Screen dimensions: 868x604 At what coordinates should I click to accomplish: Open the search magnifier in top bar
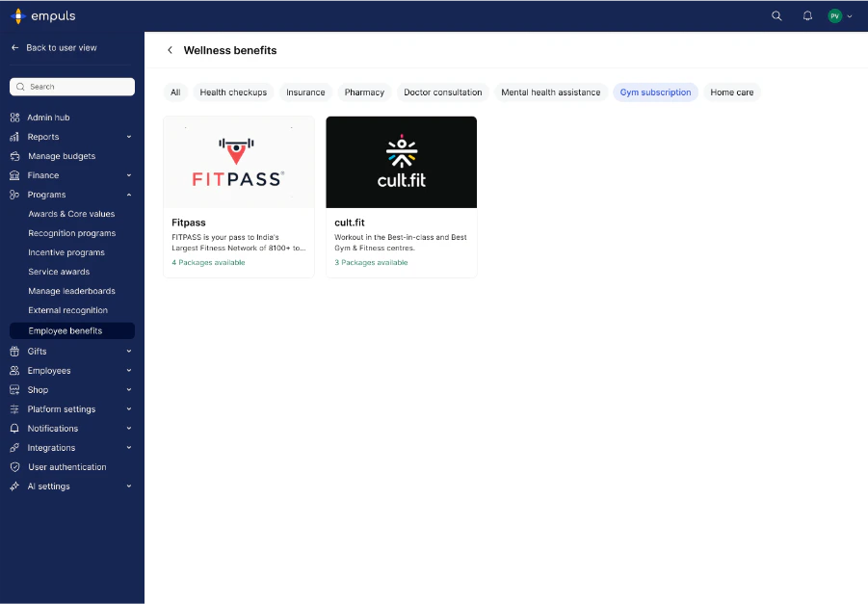[x=776, y=16]
